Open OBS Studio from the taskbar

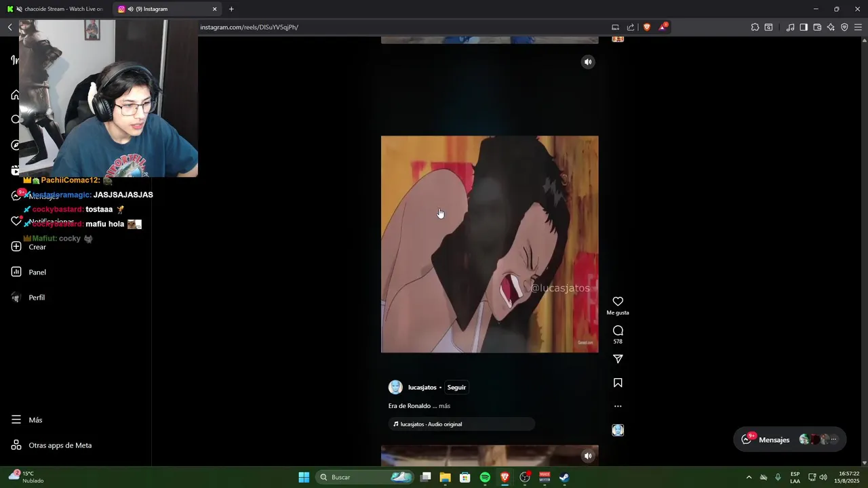click(525, 477)
